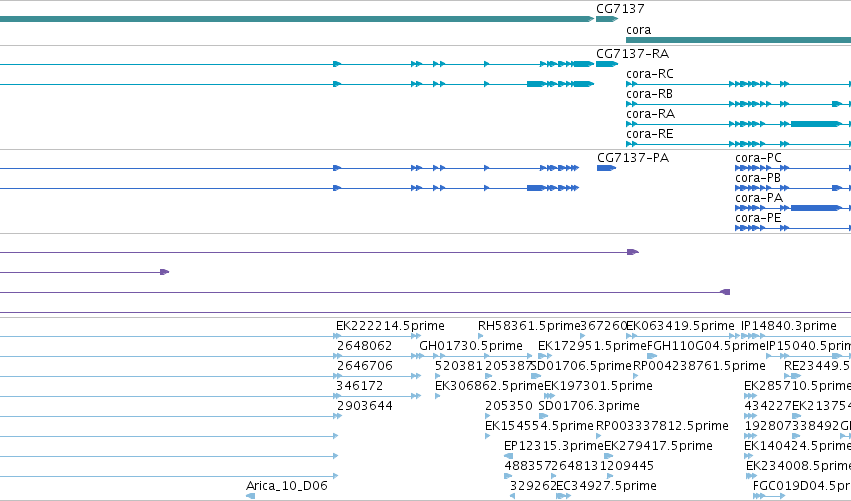Click the EC34927.5prime EST label
Viewport: 851px width, 501px height.
pos(606,486)
